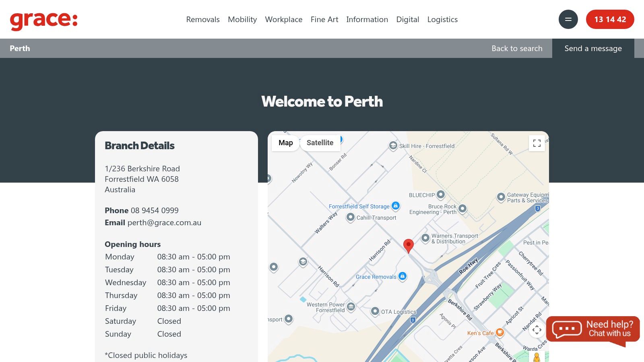Click the OTA Logistics map pin
The image size is (644, 362).
point(376,311)
